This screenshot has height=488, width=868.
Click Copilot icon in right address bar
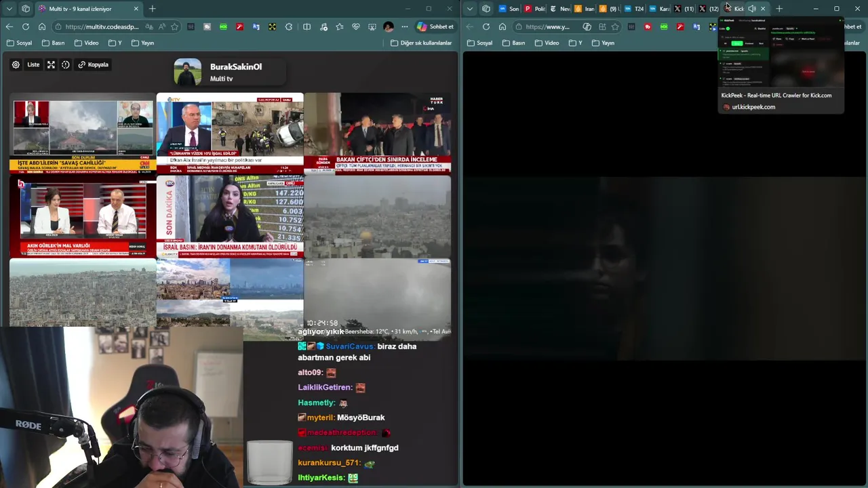[x=587, y=27]
